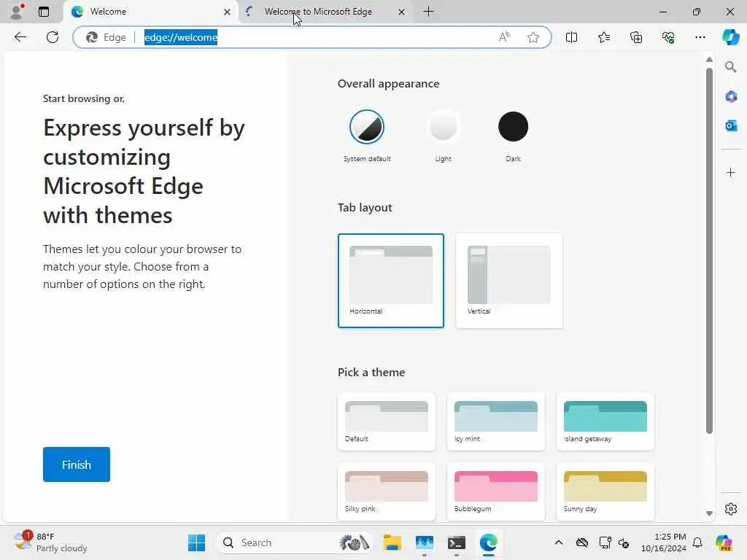Image resolution: width=747 pixels, height=560 pixels.
Task: Open the Copilot preview taskbar icon
Action: pyautogui.click(x=724, y=542)
